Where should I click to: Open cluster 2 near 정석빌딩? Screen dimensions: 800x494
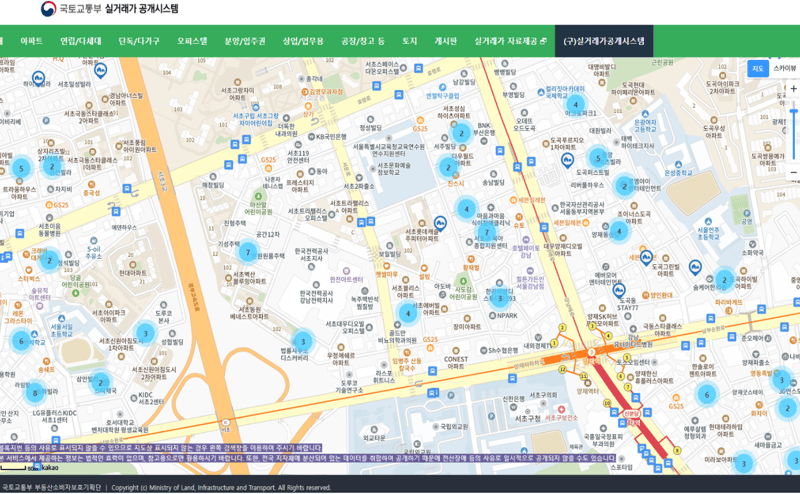point(49,260)
